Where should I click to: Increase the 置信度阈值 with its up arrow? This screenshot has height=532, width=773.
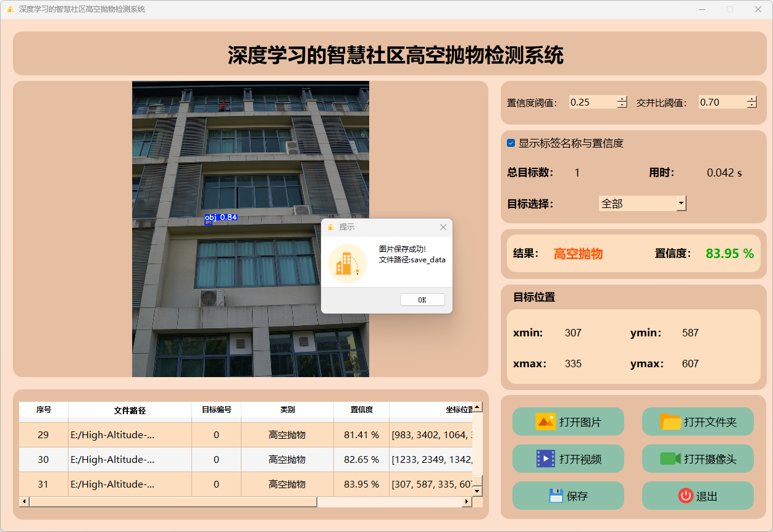click(x=622, y=99)
